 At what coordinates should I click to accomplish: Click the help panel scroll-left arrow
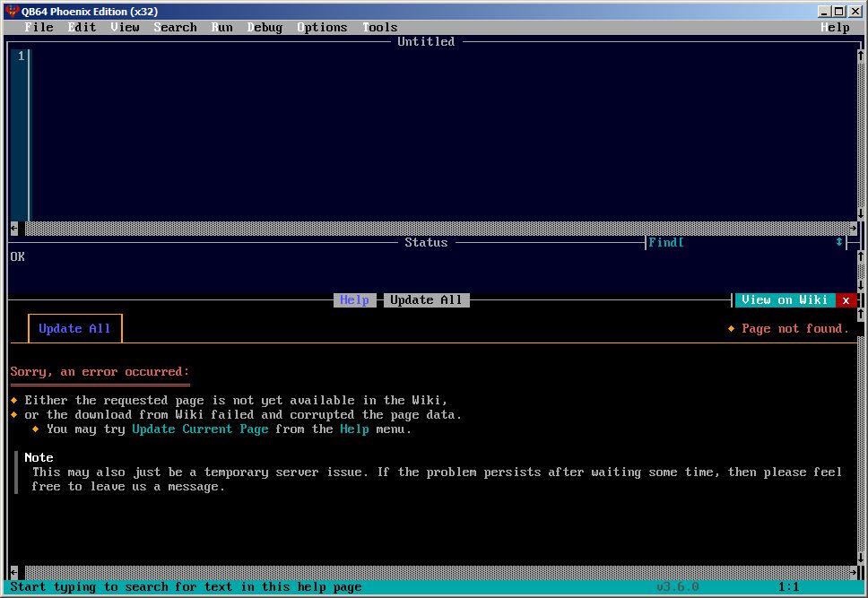pyautogui.click(x=14, y=572)
